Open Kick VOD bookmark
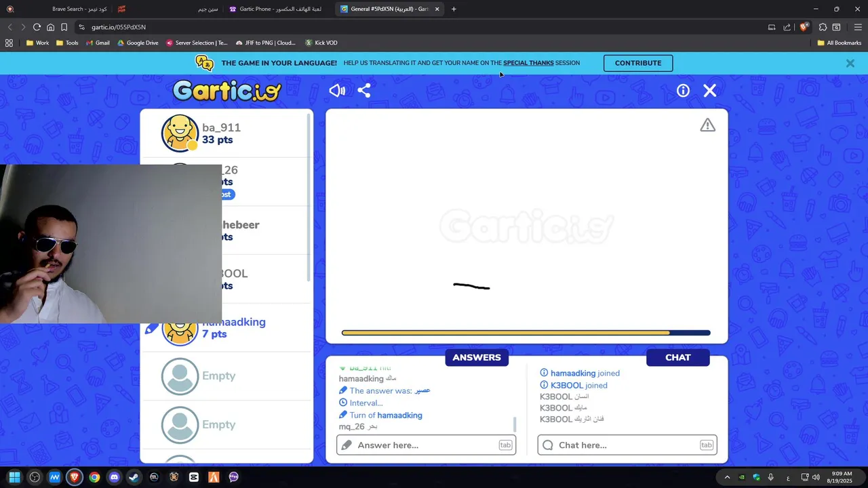The height and width of the screenshot is (488, 868). [x=321, y=43]
